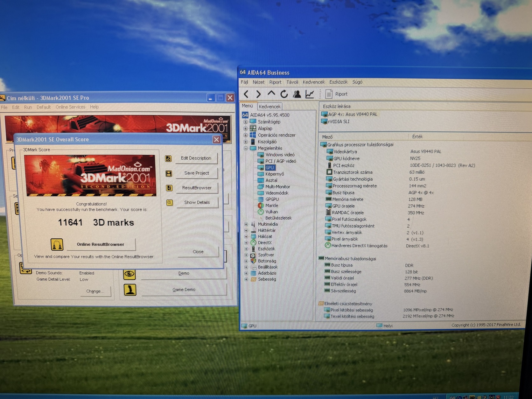
Task: Expand the Számítógép tree node
Action: 245,122
